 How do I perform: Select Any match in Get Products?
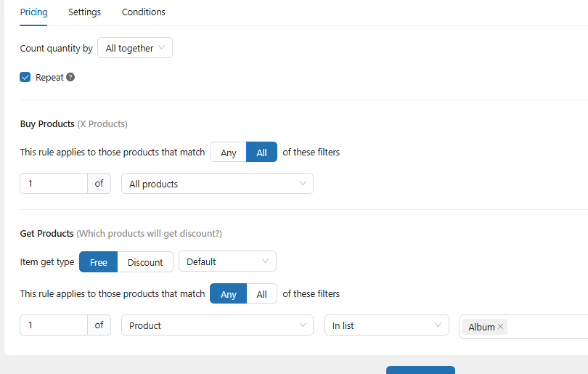click(x=229, y=293)
